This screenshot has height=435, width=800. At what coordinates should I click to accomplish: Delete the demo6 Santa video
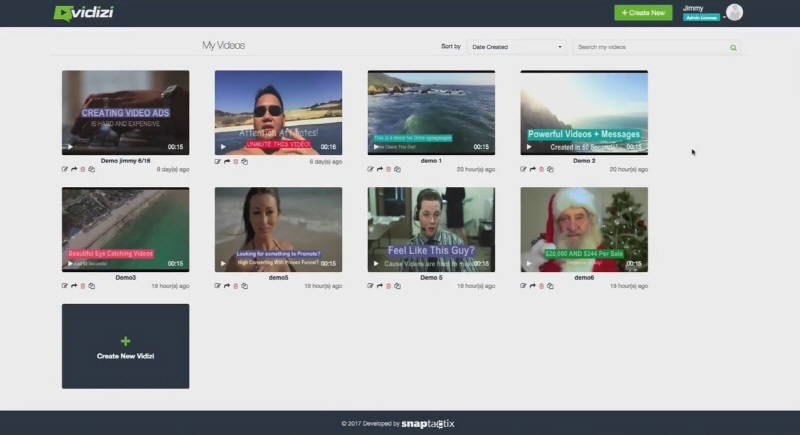[541, 286]
